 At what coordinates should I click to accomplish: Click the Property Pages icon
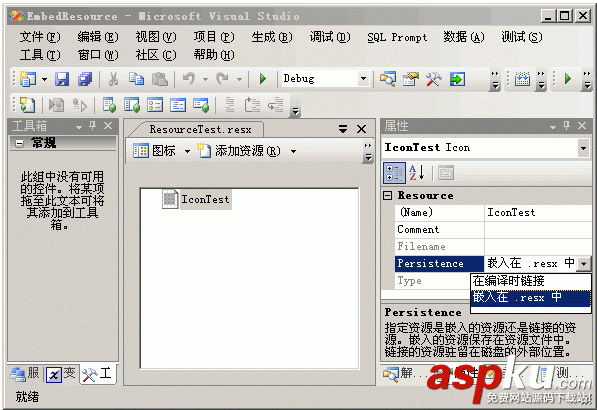point(446,173)
